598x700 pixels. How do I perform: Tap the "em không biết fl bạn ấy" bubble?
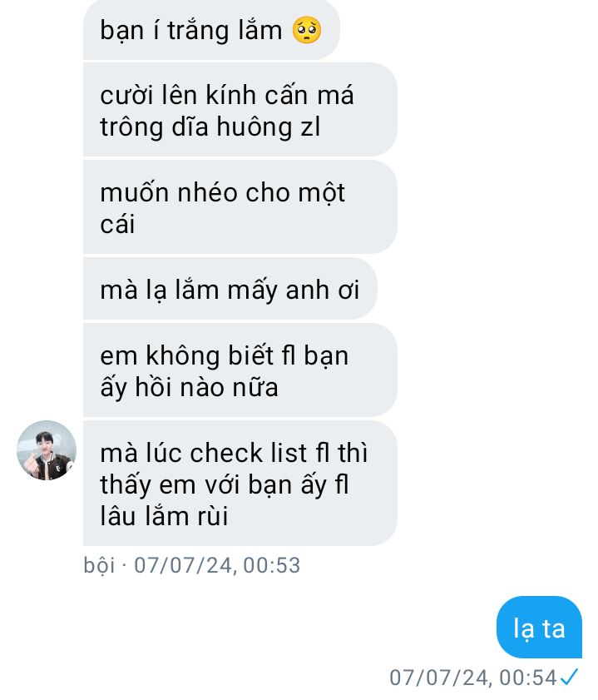coord(240,370)
